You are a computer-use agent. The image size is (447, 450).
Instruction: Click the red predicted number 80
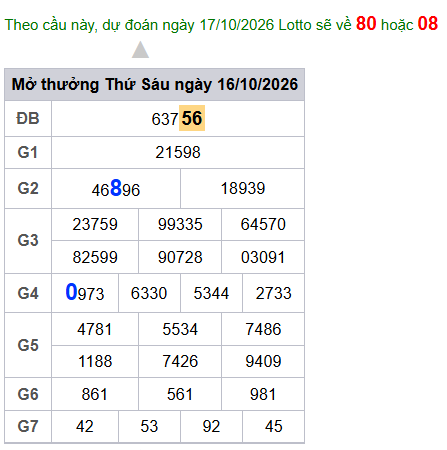click(x=366, y=23)
